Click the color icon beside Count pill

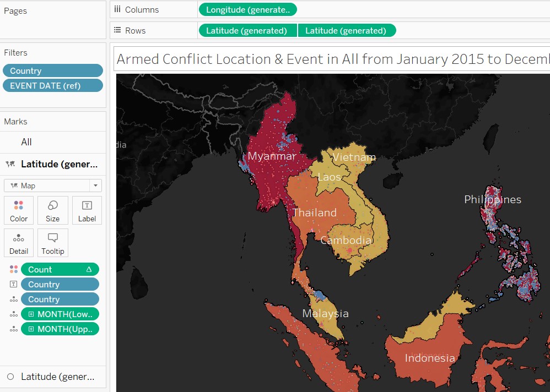14,269
